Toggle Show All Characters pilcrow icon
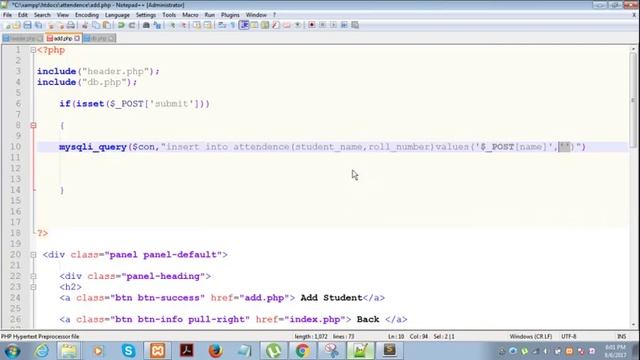Screen dimensions: 640x360 pos(233,25)
